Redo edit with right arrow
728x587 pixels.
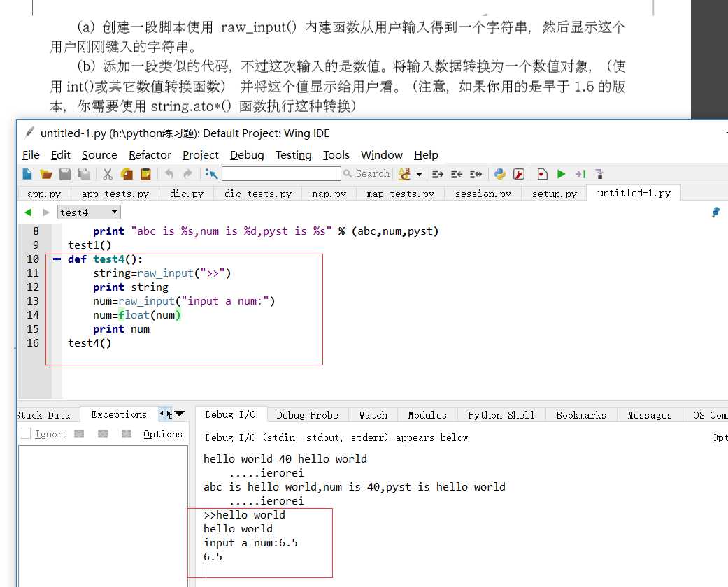point(187,174)
